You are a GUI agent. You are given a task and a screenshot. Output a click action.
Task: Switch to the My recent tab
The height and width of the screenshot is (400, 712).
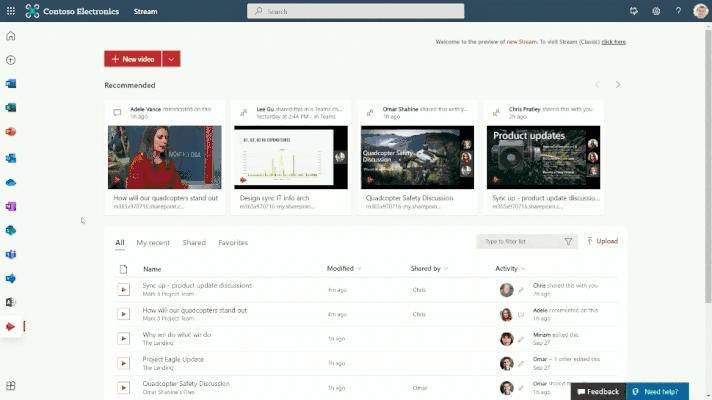153,242
